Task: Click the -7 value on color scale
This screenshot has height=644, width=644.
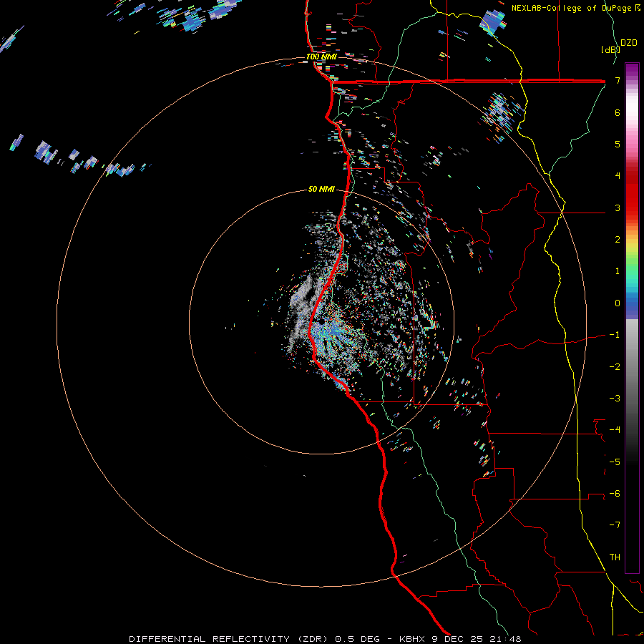Action: point(615,525)
